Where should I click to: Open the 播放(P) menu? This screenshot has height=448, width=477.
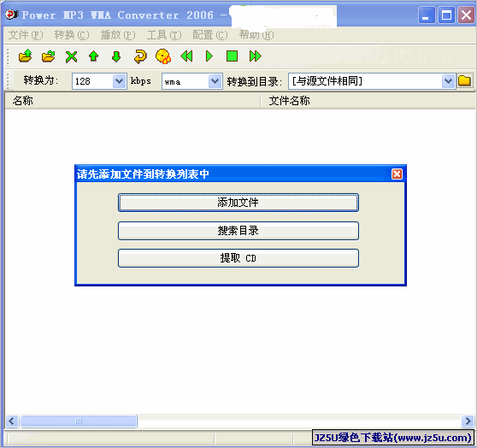(x=118, y=35)
